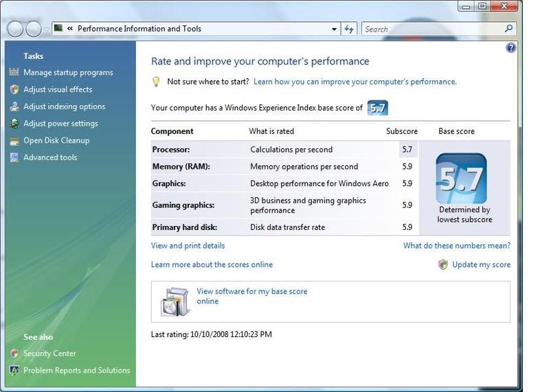
Task: Click Learn more about the scores online
Action: (x=212, y=265)
